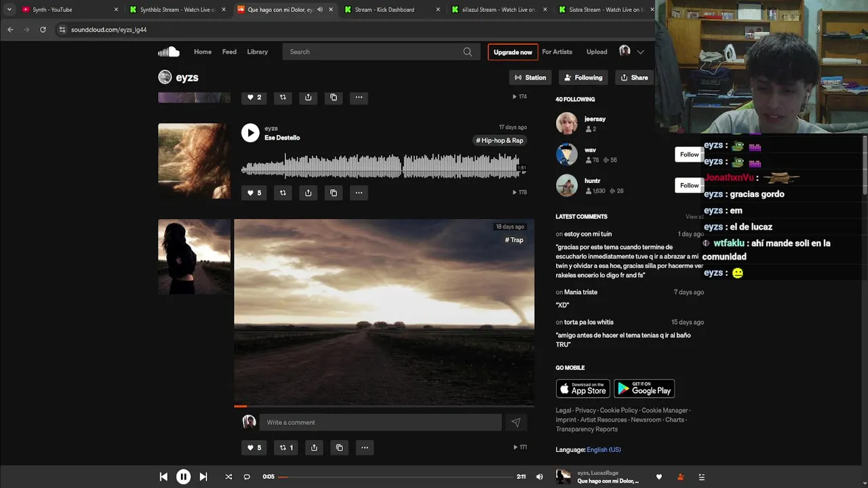
Task: Toggle repeat in the player bar
Action: point(247,476)
